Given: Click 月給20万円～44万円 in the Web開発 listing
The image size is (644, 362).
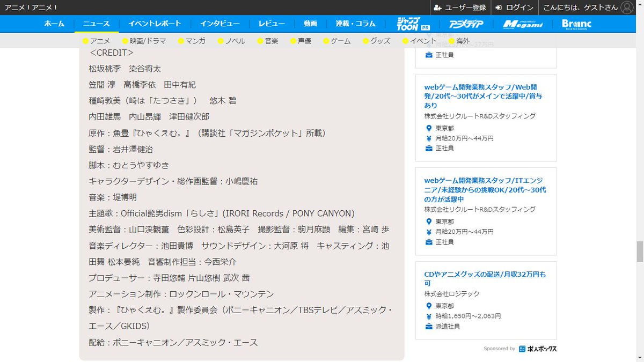Looking at the screenshot, I should click(x=464, y=138).
